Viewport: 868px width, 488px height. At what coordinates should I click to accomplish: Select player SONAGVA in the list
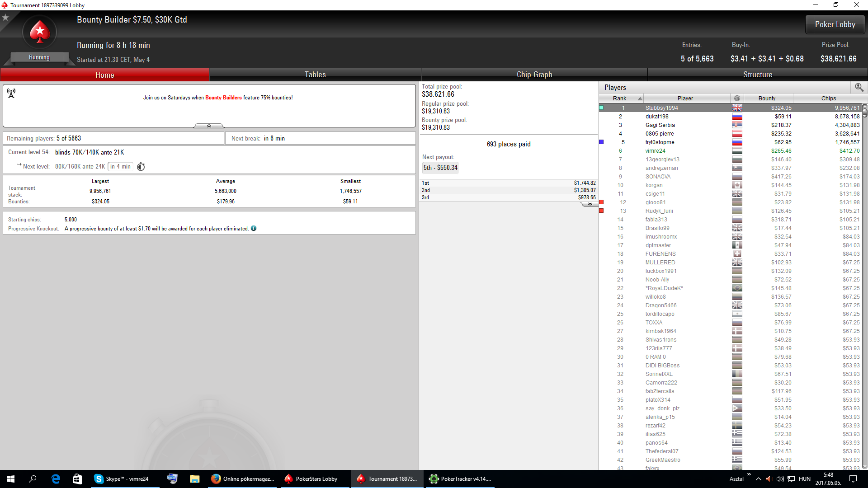pos(731,177)
